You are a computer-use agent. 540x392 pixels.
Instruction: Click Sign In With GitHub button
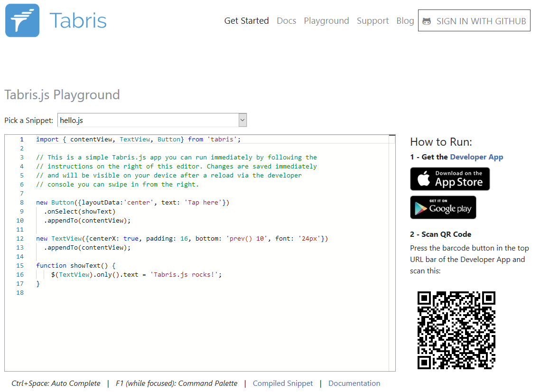(x=474, y=21)
